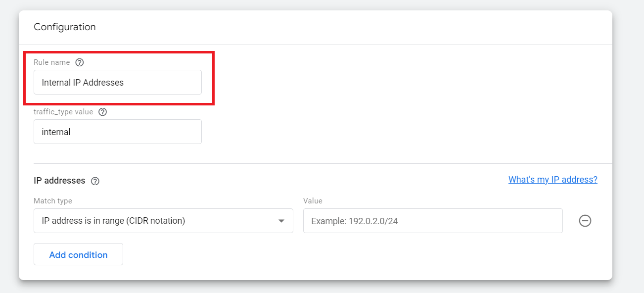Open the What's my IP address link

(x=552, y=179)
